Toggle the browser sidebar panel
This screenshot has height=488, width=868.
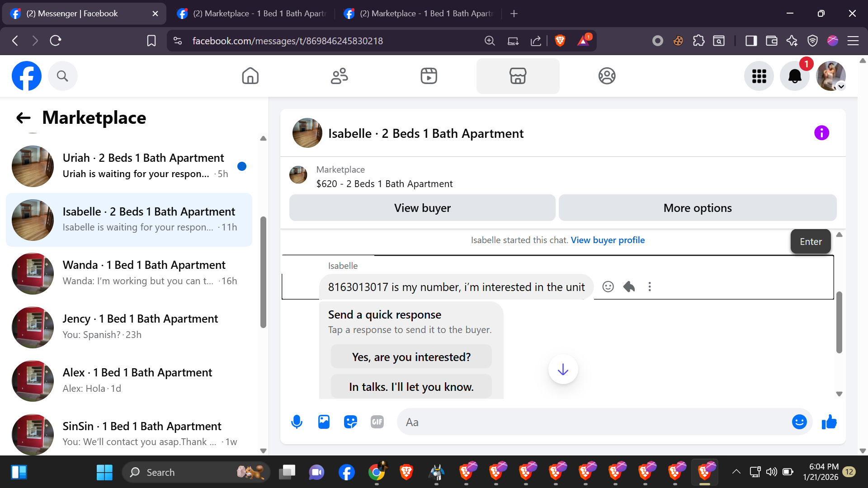pyautogui.click(x=751, y=41)
